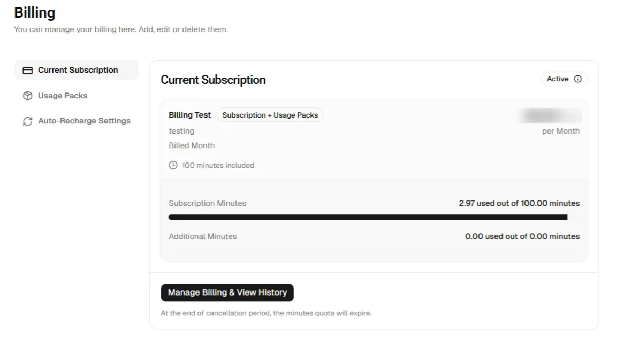
Task: Click the 0.00 used out of 0.00 minutes text
Action: 522,236
